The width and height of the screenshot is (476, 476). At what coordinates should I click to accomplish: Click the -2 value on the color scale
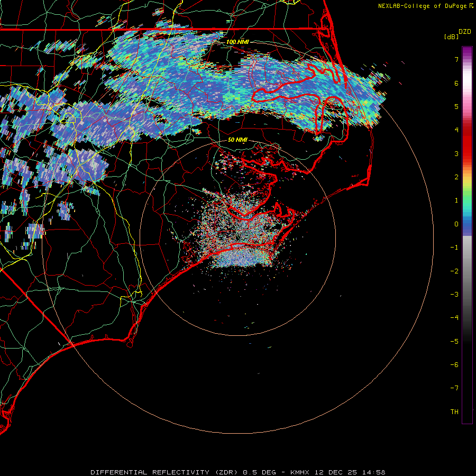tap(454, 271)
